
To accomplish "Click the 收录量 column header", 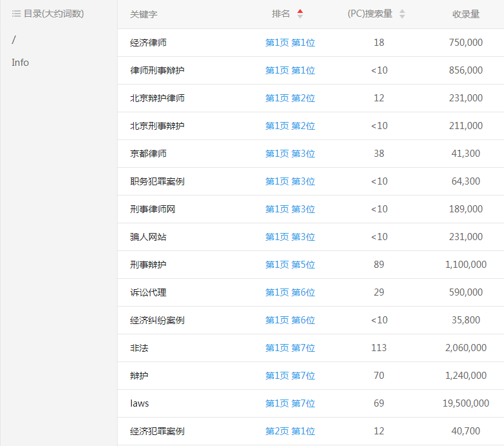I will coord(465,14).
